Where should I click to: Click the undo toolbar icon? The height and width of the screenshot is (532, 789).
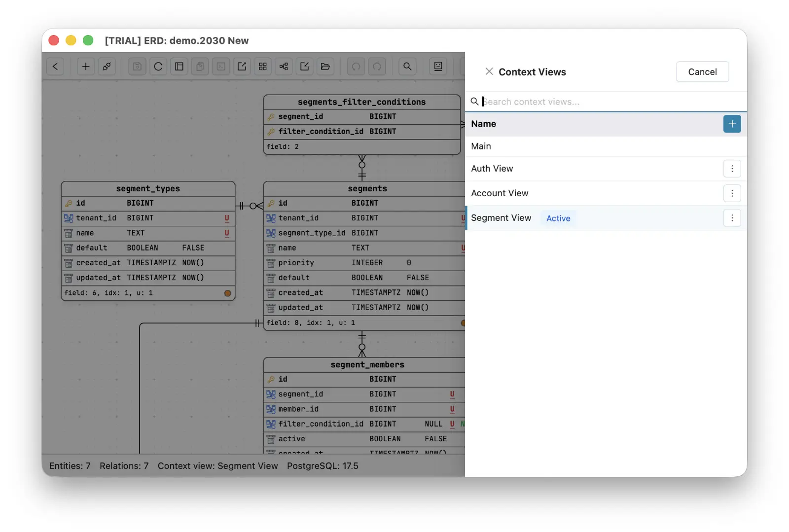pyautogui.click(x=356, y=67)
